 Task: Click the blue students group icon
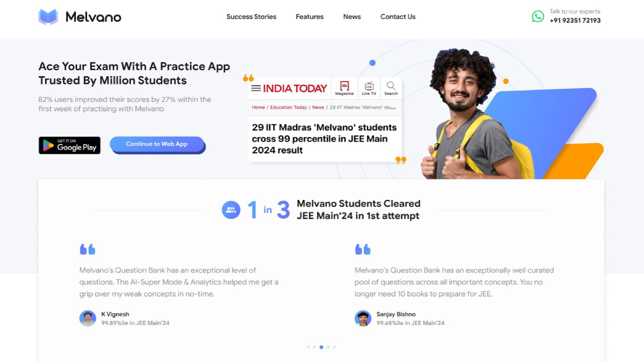[x=231, y=210]
